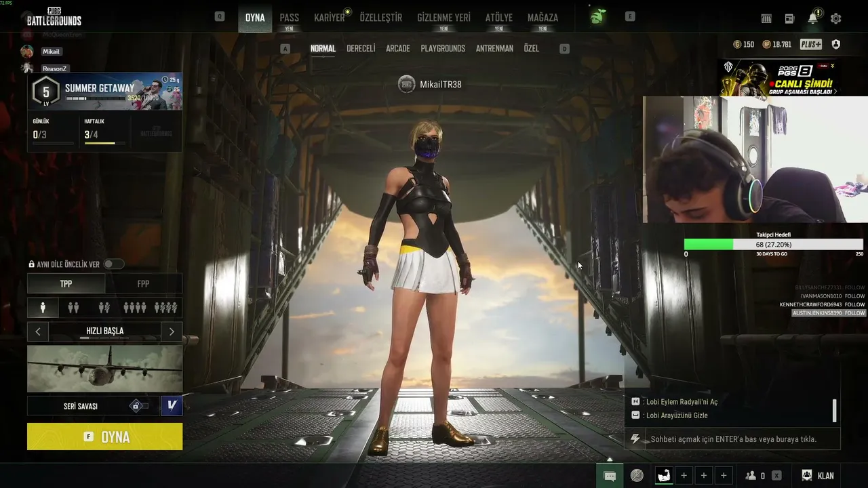
Task: Add emote in middle plus slot
Action: click(x=704, y=476)
